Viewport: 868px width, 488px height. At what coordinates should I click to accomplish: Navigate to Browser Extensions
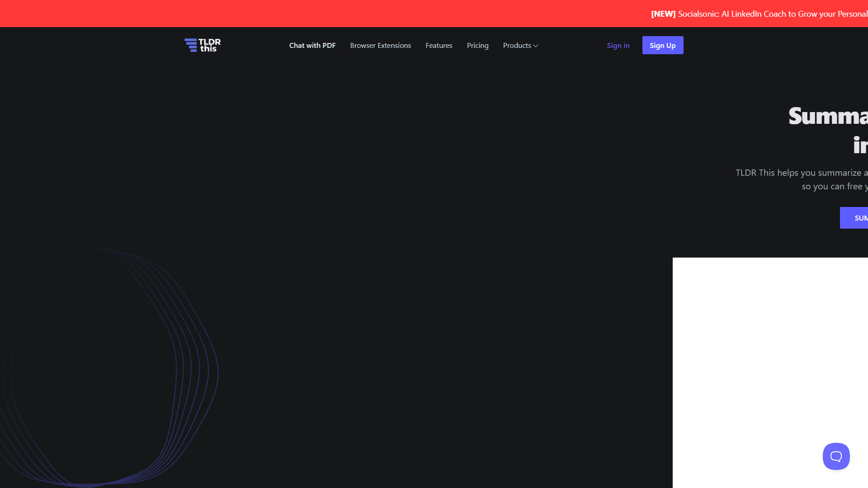(380, 45)
